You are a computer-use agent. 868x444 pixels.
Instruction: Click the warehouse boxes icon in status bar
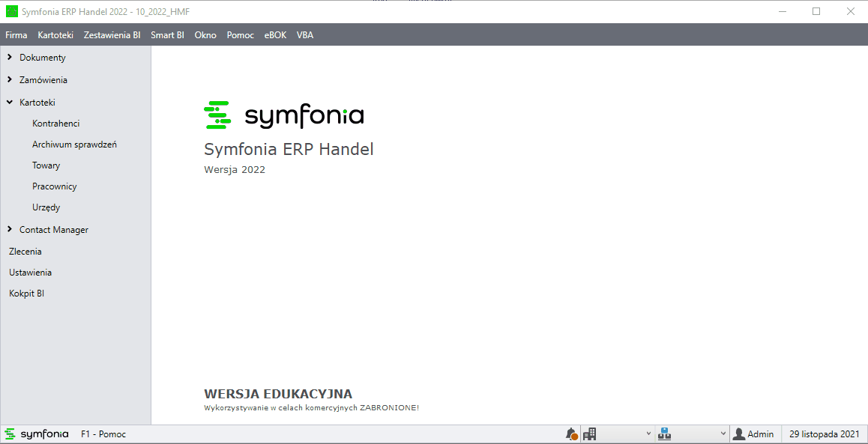[x=664, y=434]
